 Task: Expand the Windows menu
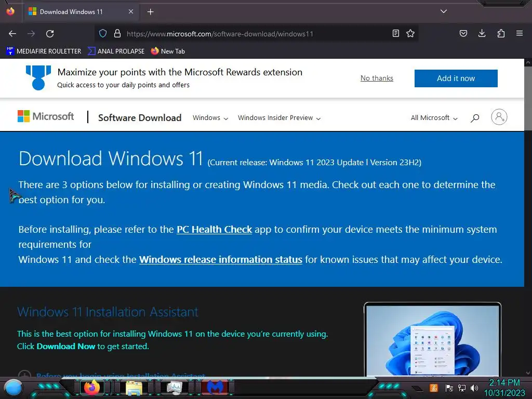coord(210,118)
